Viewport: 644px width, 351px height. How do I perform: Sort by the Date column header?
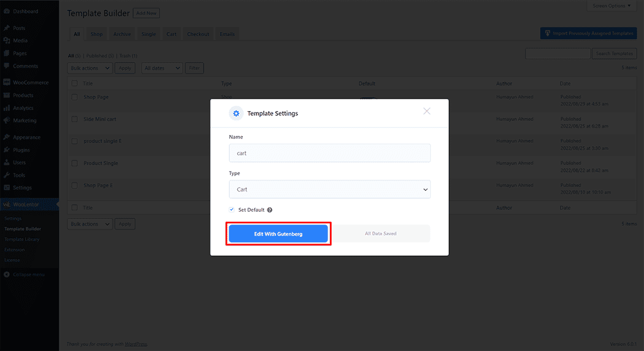pyautogui.click(x=565, y=83)
